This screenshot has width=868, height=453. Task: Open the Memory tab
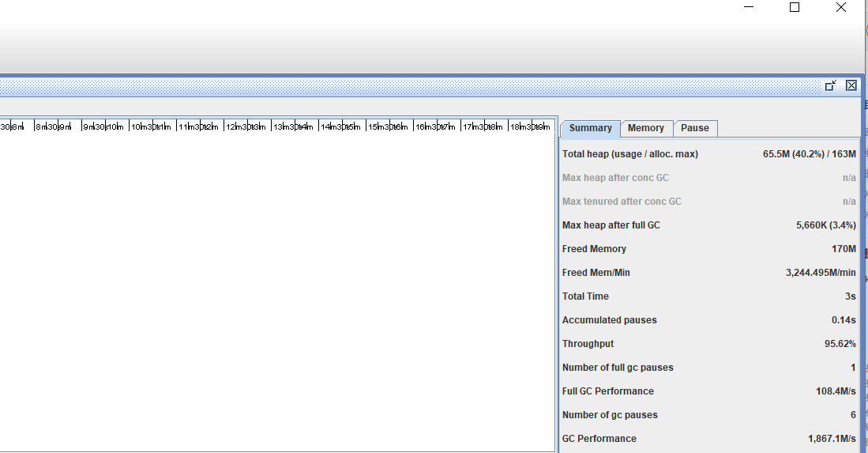pyautogui.click(x=645, y=128)
